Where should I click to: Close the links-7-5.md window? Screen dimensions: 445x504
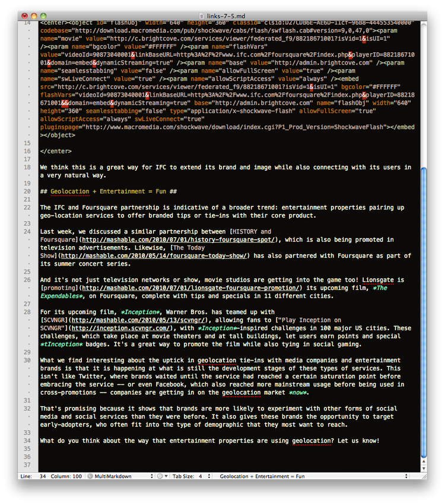24,16
